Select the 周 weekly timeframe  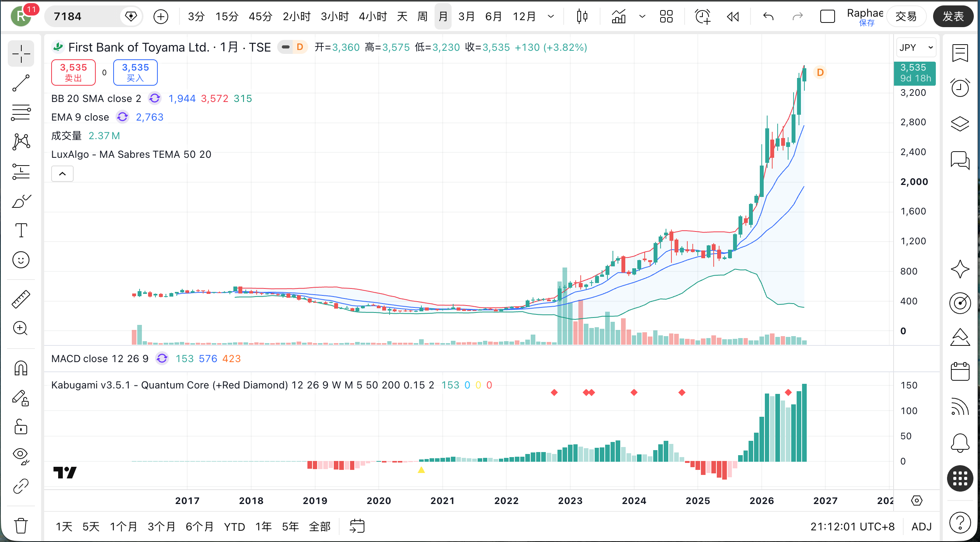pos(423,17)
